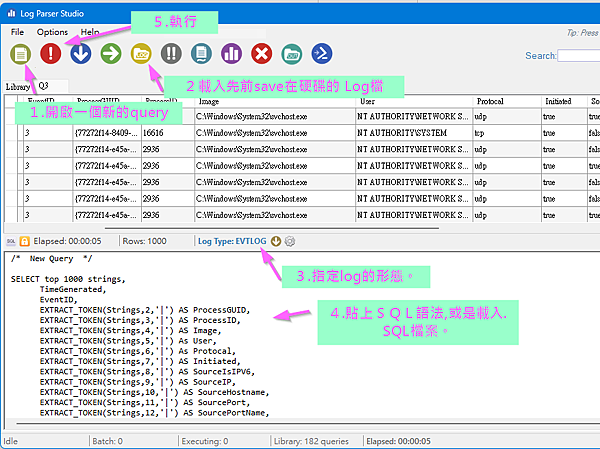This screenshot has height=449, width=600.
Task: Execute query using the red exclamation icon
Action: pyautogui.click(x=51, y=53)
